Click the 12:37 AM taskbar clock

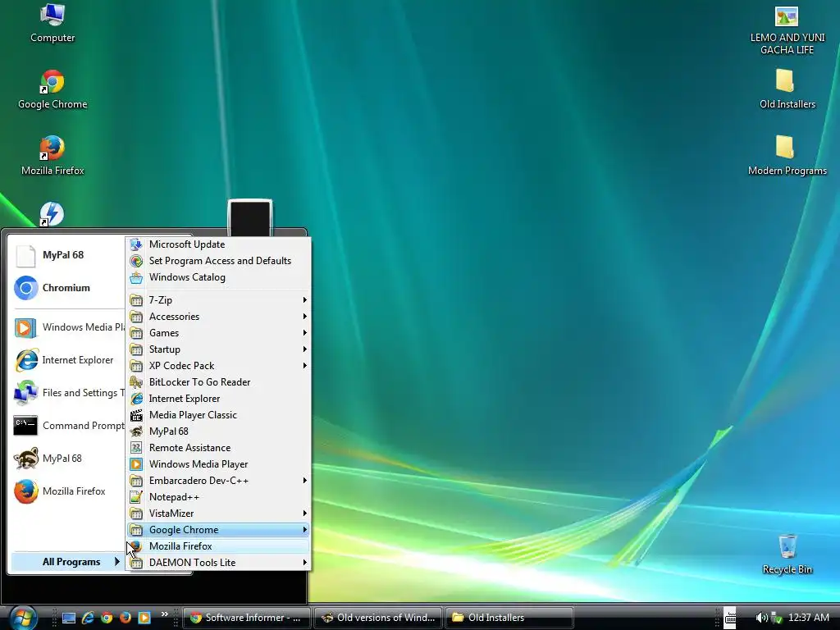pyautogui.click(x=808, y=618)
